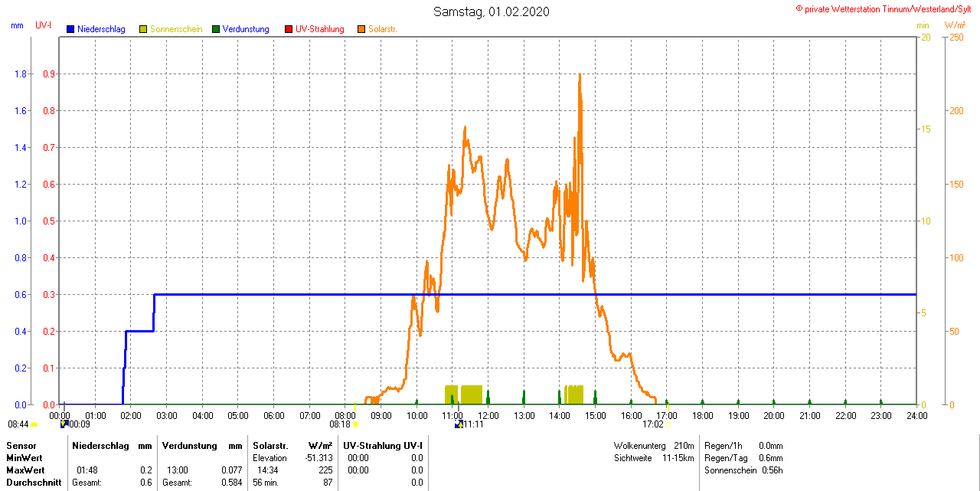Click the Verdunstung column header in table
This screenshot has height=491, width=980.
pos(190,446)
